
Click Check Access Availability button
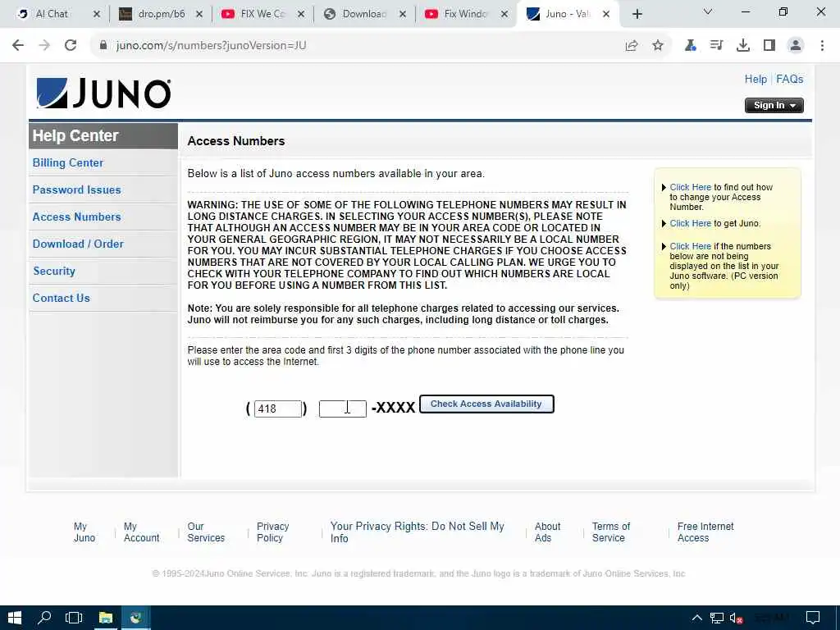[x=486, y=404]
